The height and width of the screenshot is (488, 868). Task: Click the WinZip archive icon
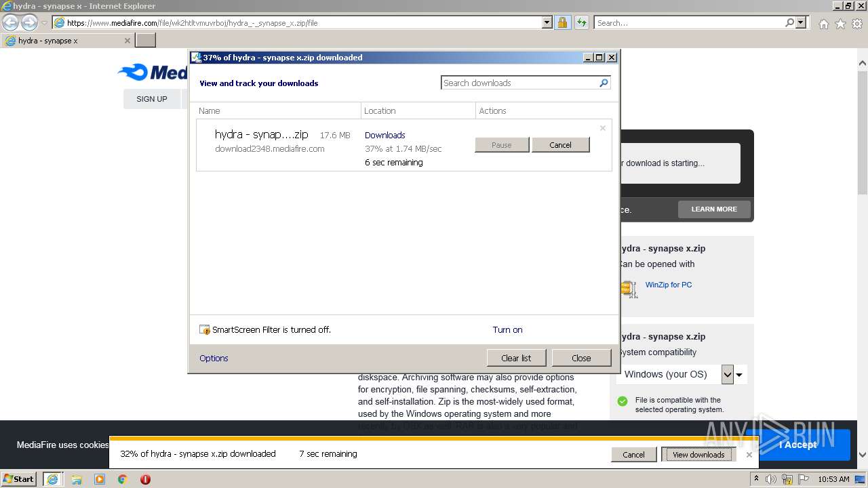click(629, 289)
